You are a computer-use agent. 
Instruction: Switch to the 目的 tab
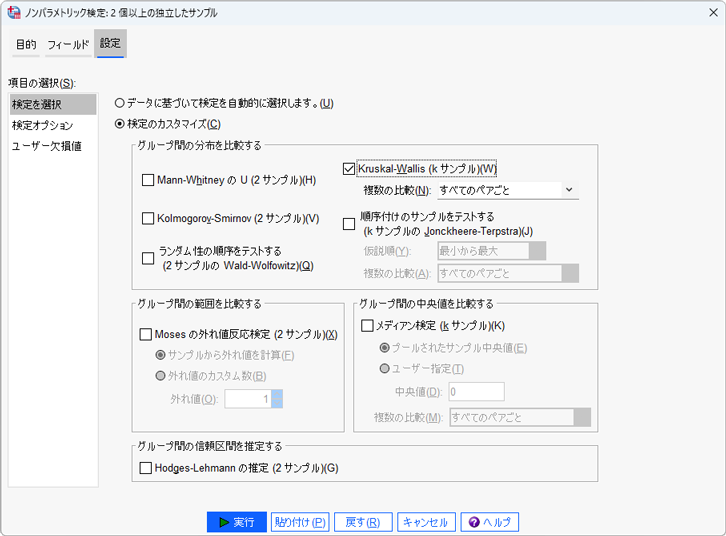click(x=26, y=45)
